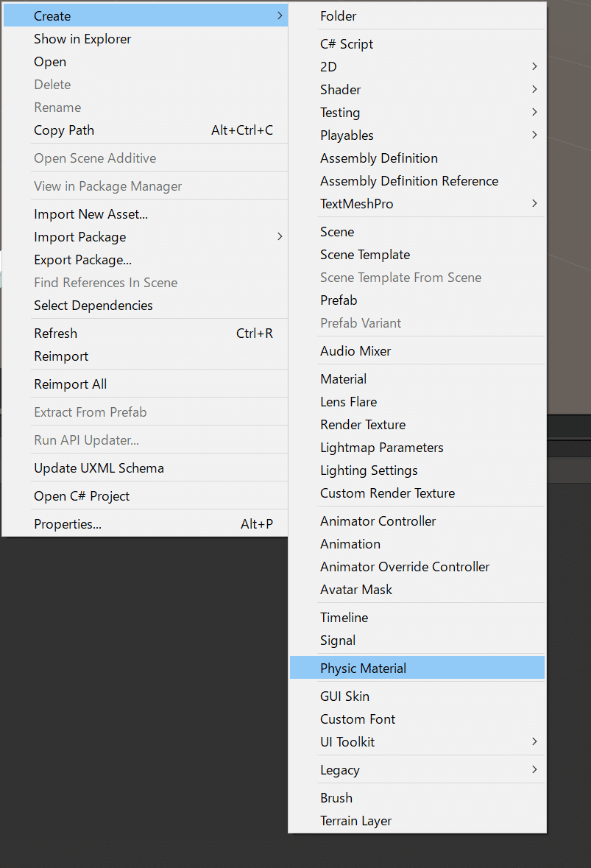Create a new Animation

pos(417,543)
